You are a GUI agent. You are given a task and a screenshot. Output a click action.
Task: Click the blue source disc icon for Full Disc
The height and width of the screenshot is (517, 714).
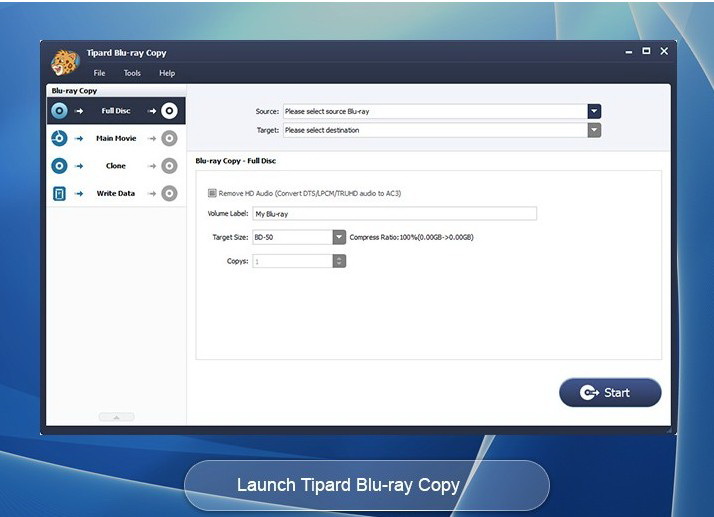coord(59,111)
